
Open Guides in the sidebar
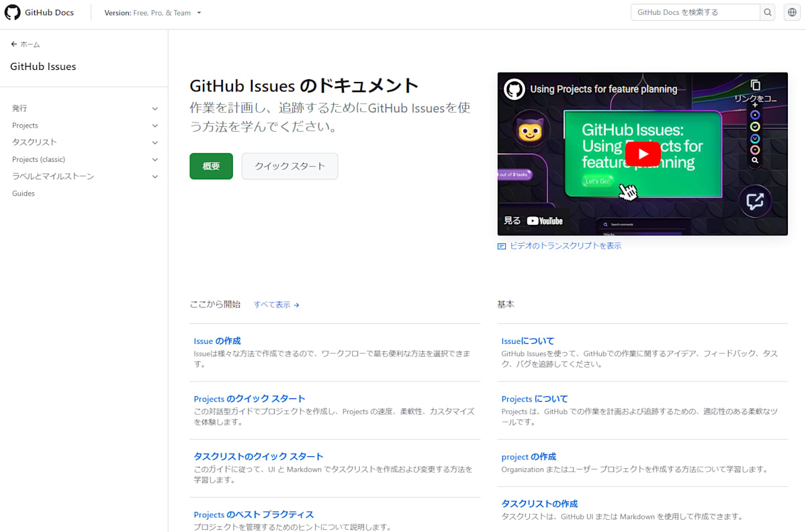24,193
